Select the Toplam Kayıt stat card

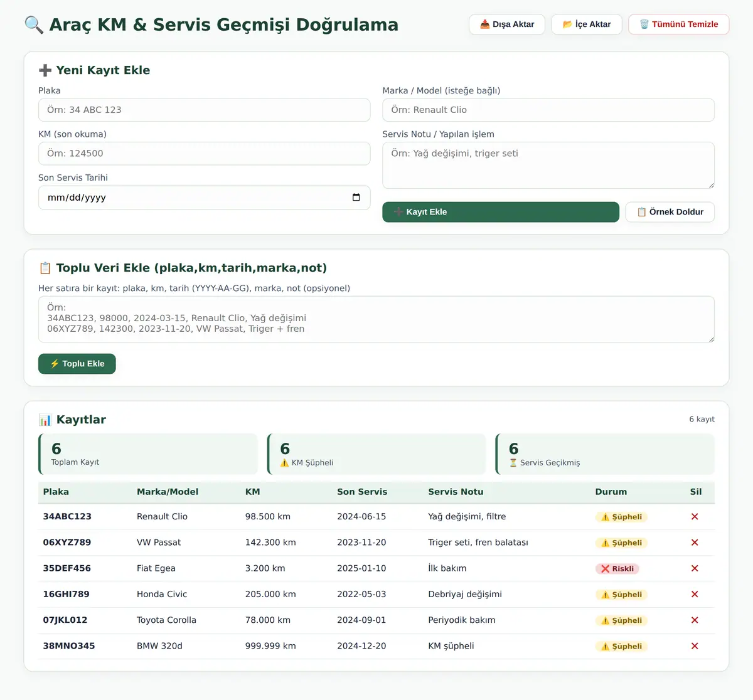[148, 454]
